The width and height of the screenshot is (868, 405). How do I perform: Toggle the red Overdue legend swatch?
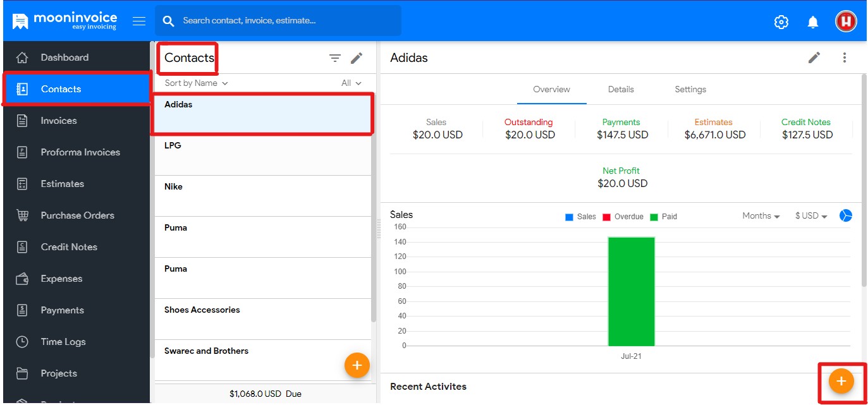pos(606,217)
